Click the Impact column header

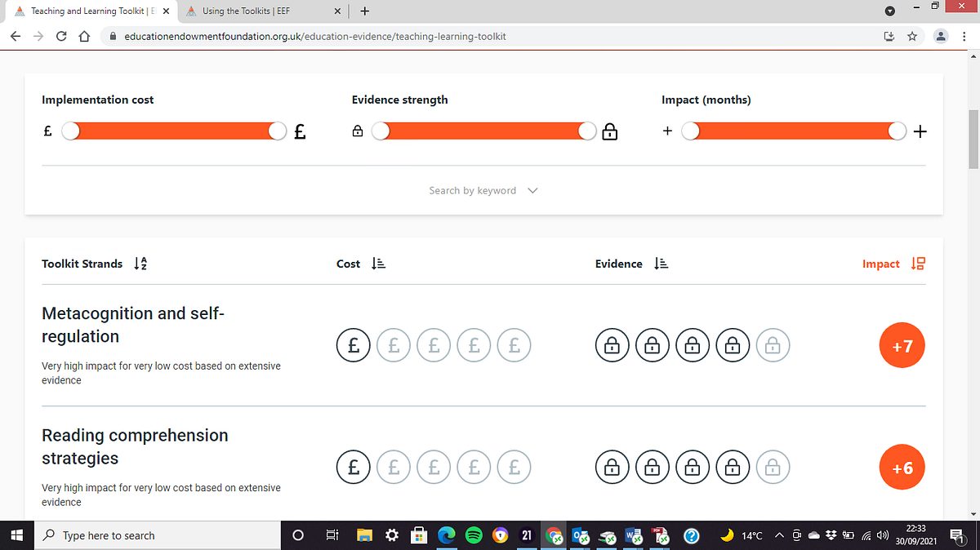coord(880,264)
